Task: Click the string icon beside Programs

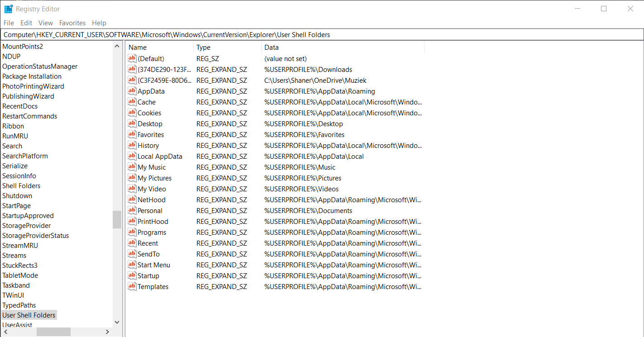Action: (132, 232)
